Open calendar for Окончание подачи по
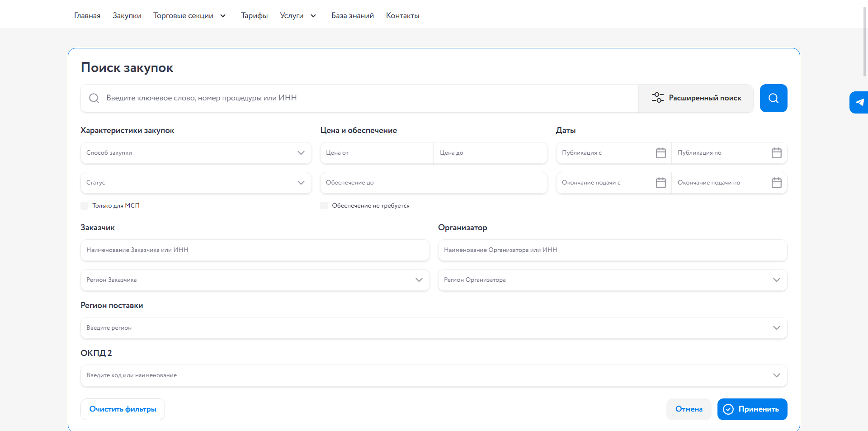Screen dimensions: 868x431 [777, 183]
